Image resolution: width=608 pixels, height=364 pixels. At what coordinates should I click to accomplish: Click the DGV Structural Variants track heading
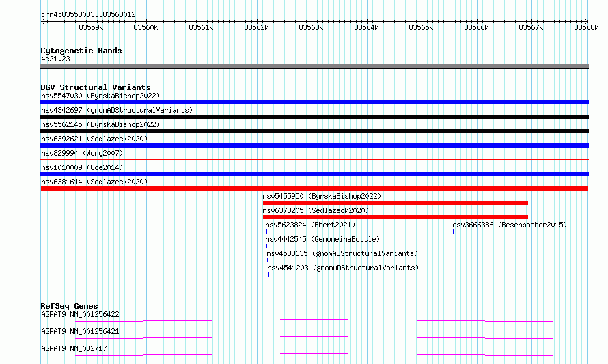[x=96, y=87]
